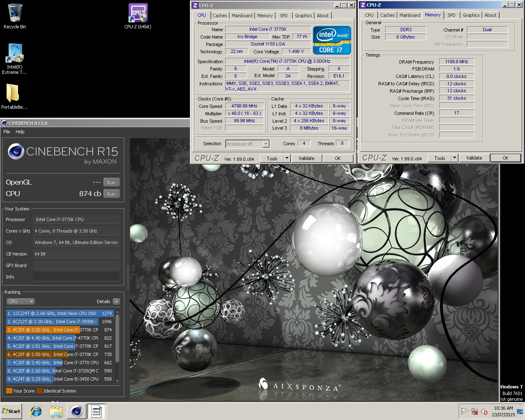Click the network status tray icon
Viewport: 525px width, 420px height.
coord(475,411)
